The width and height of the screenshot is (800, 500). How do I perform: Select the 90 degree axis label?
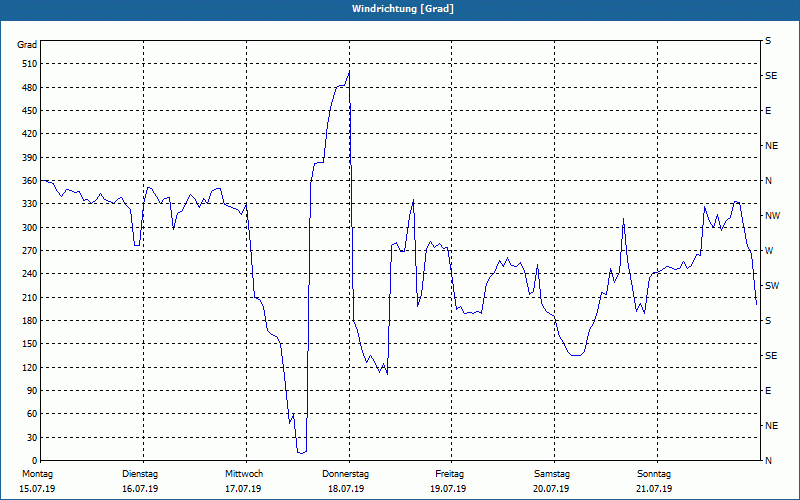(33, 391)
